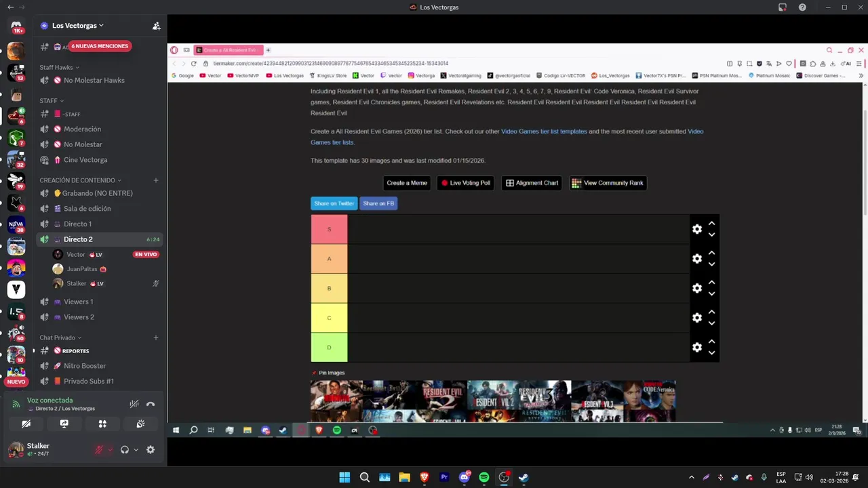Unmute the microphone next to Stalker

99,449
